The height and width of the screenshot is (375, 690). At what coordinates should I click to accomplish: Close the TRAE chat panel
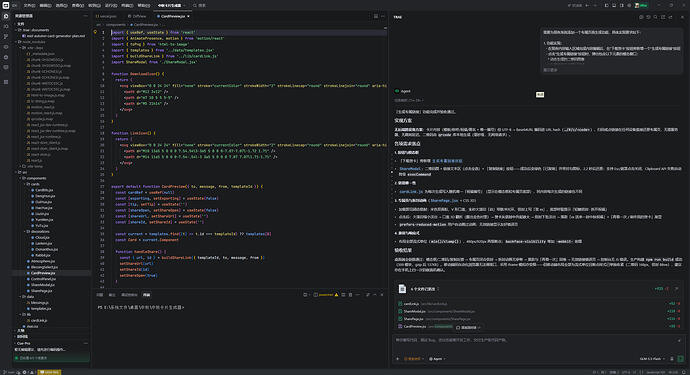682,17
